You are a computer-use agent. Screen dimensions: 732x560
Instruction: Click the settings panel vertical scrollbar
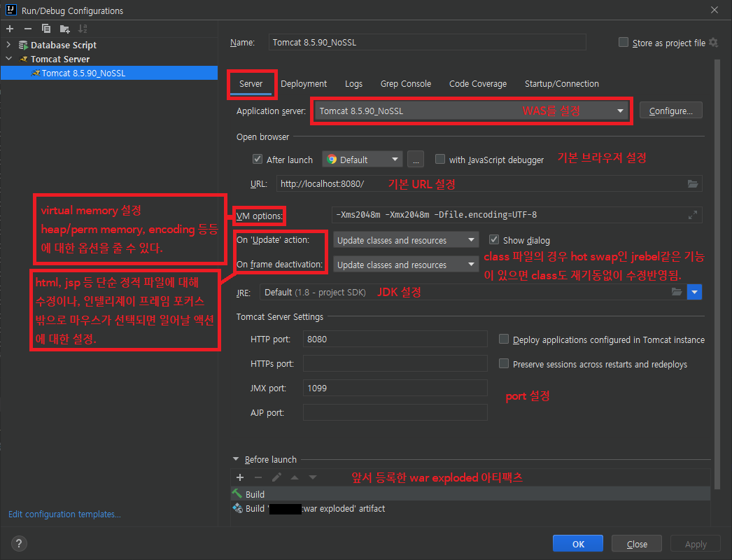(717, 276)
